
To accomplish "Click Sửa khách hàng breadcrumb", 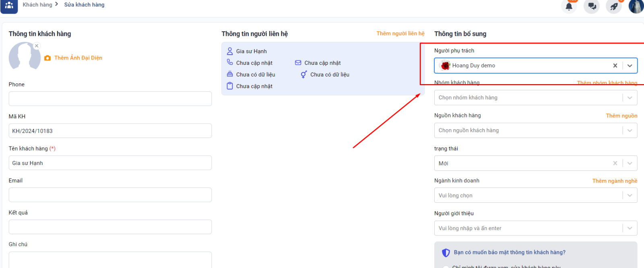I will 84,5.
